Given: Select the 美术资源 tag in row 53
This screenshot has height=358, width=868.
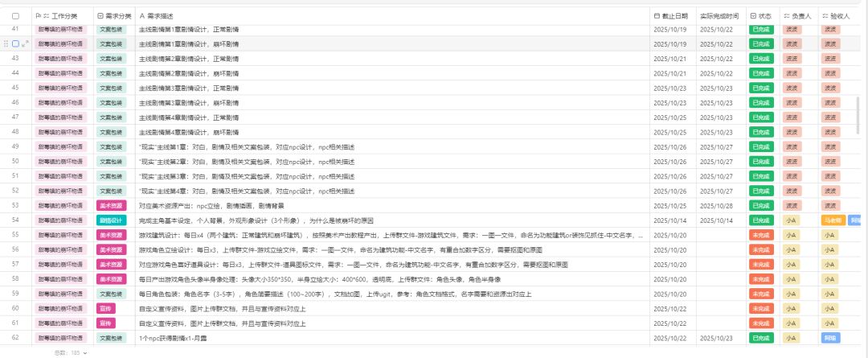Looking at the screenshot, I should 111,206.
